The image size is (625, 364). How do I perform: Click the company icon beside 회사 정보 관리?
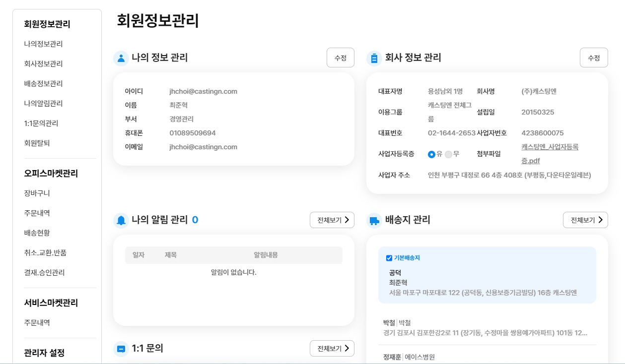[x=374, y=58]
